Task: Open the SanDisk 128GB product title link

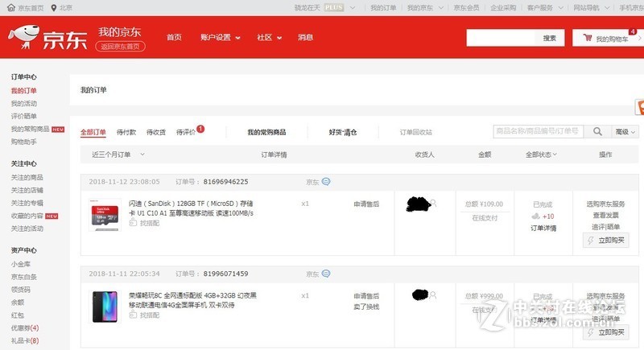Action: pyautogui.click(x=191, y=208)
